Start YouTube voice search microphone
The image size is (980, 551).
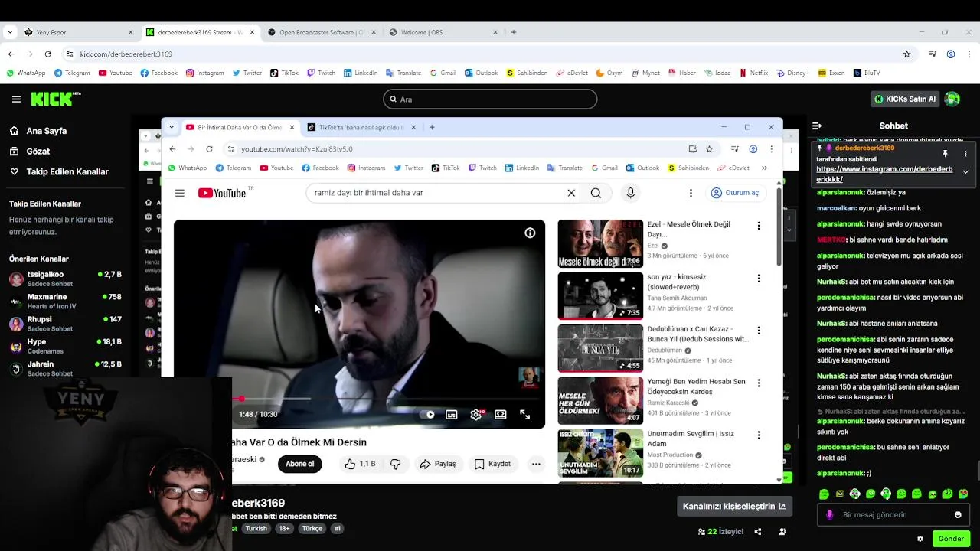[631, 193]
